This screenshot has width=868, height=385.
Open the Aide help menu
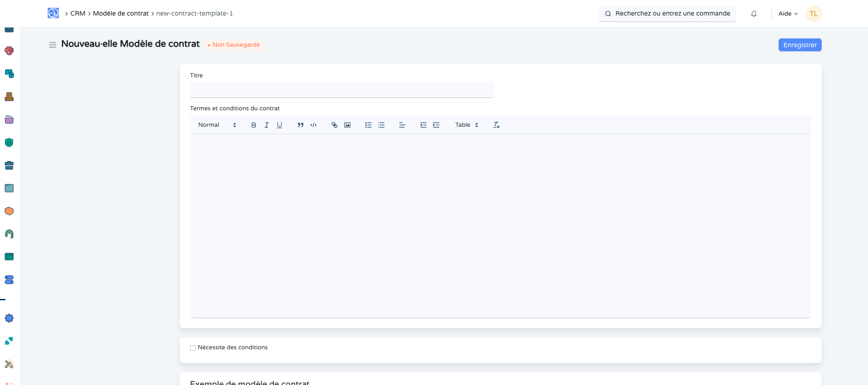click(x=788, y=14)
